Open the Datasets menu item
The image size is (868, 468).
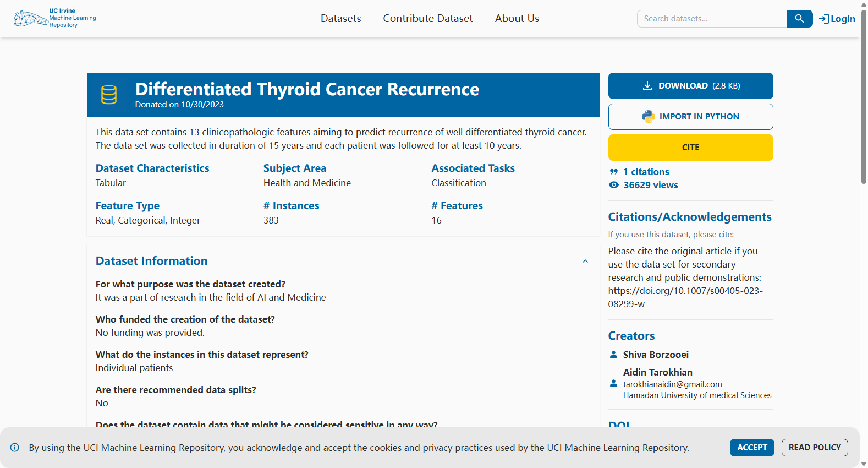[x=341, y=19]
